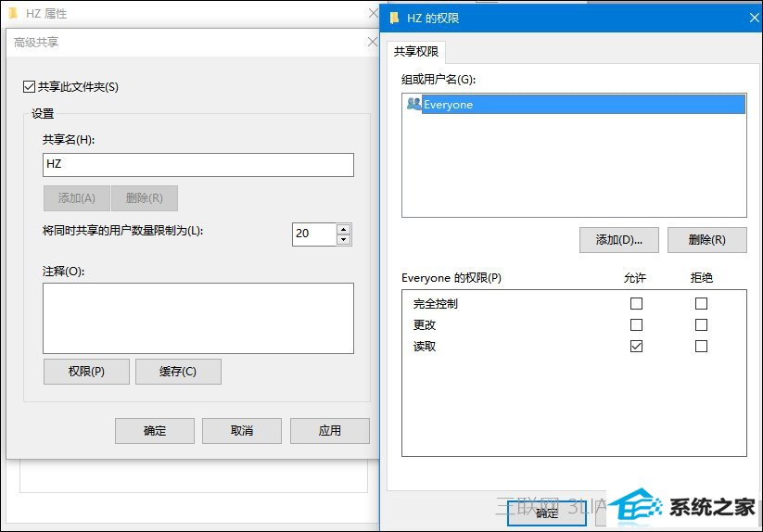Click the folder icon in HZ 属性 title bar
Viewport: 763px width, 532px height.
coord(13,13)
